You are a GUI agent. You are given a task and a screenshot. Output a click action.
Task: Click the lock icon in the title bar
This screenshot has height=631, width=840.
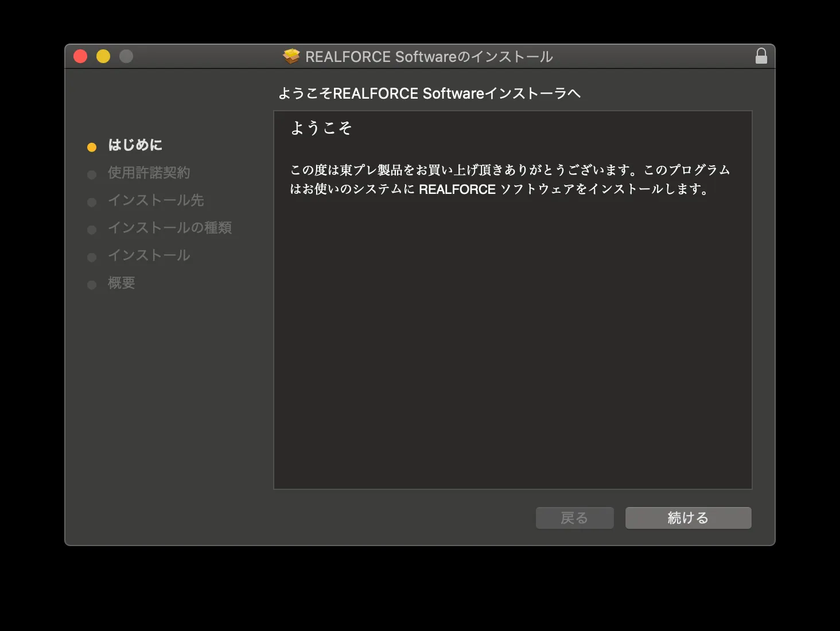point(761,56)
